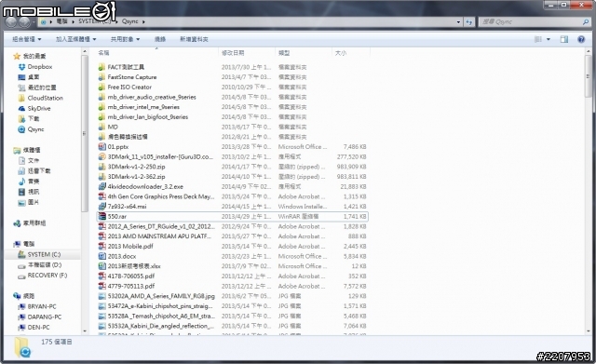Click the 7z932-x64.msi installer icon
The width and height of the screenshot is (596, 364).
click(x=102, y=207)
